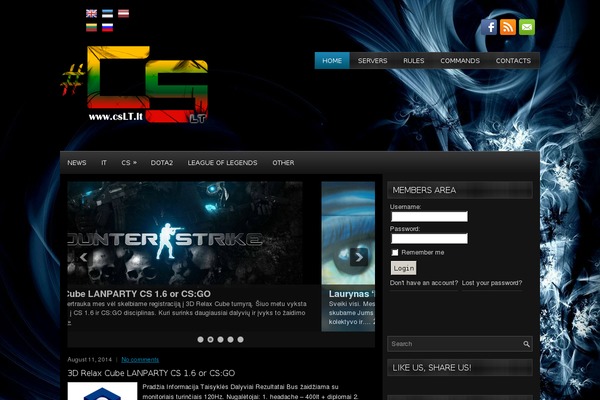The width and height of the screenshot is (600, 400).
Task: Focus the Password input field
Action: 429,239
